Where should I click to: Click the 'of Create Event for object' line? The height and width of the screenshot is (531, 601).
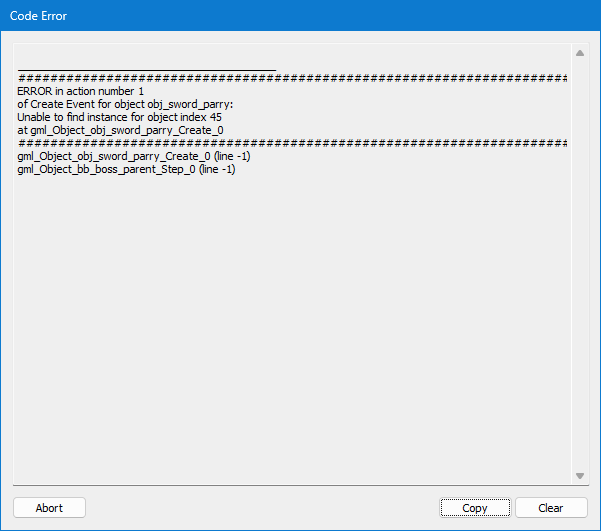click(x=125, y=104)
